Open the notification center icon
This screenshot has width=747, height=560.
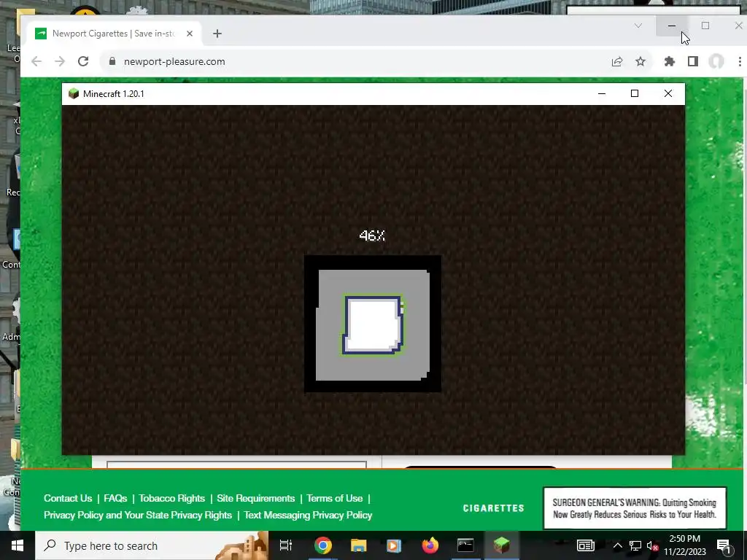click(x=723, y=545)
